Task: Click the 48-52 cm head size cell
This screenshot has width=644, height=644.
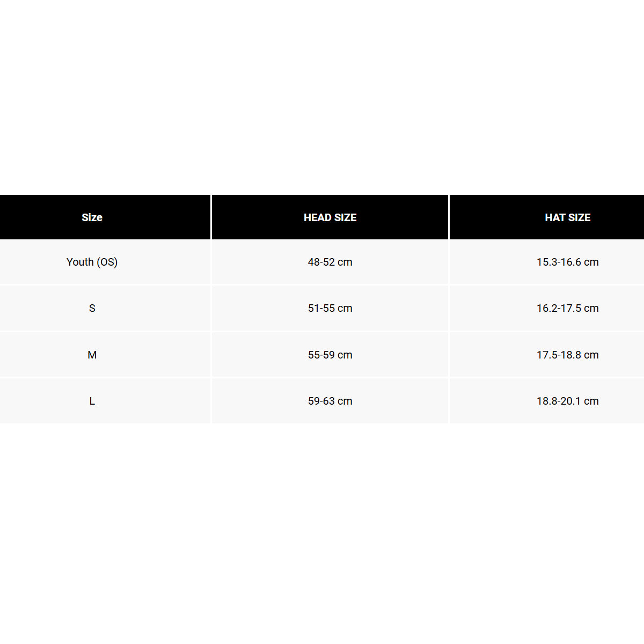Action: click(x=330, y=262)
